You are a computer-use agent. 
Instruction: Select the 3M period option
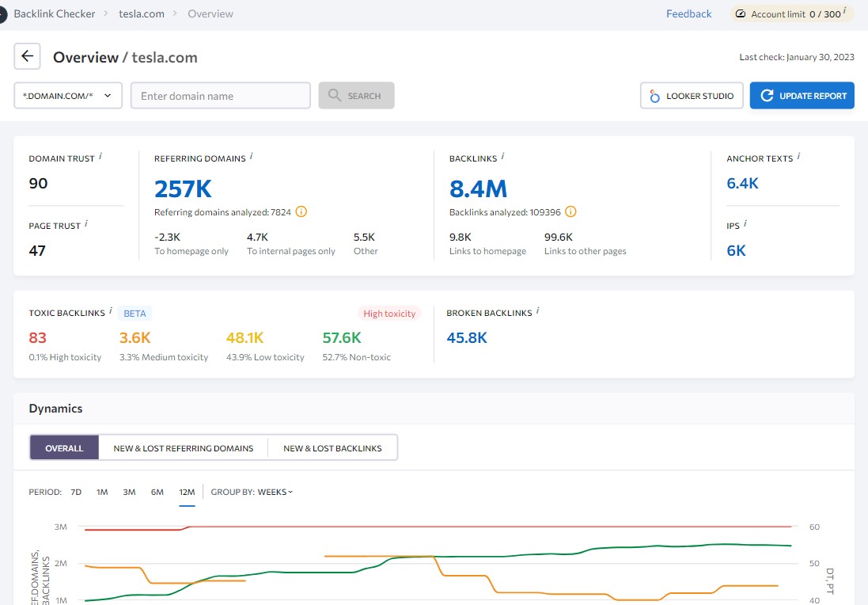(x=129, y=492)
